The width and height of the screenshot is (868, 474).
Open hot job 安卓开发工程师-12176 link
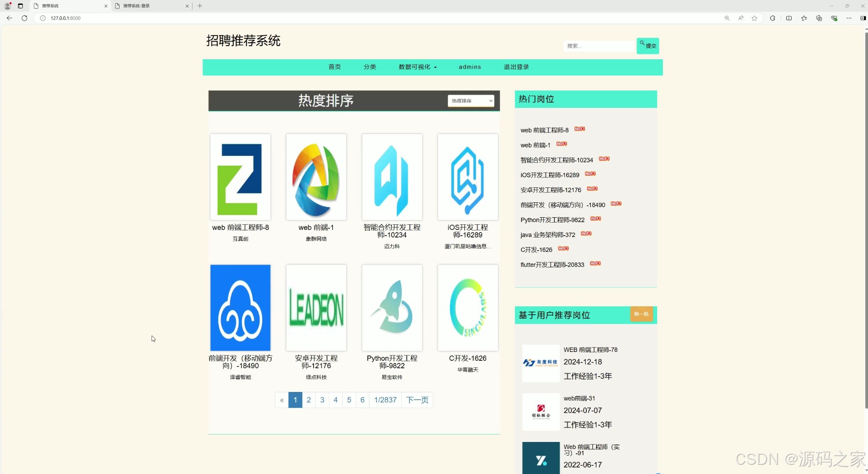point(551,190)
